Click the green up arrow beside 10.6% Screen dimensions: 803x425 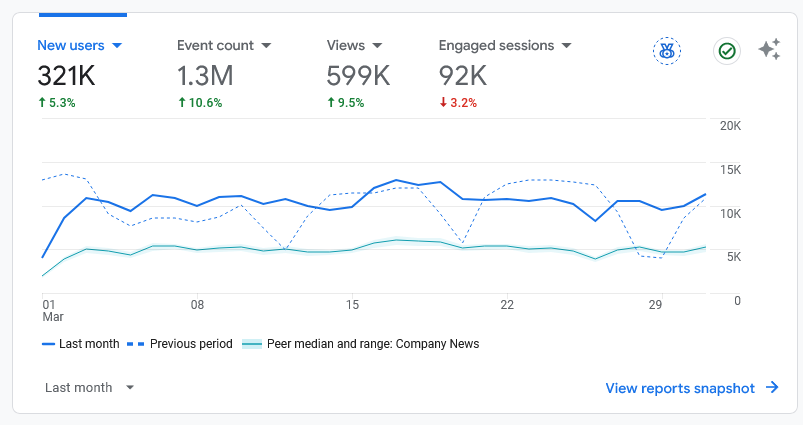pos(182,102)
